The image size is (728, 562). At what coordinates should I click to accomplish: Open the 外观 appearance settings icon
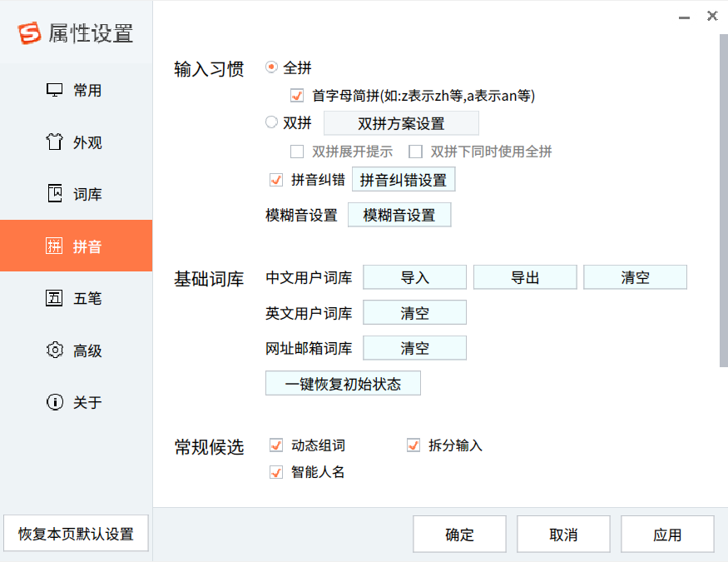coord(55,142)
